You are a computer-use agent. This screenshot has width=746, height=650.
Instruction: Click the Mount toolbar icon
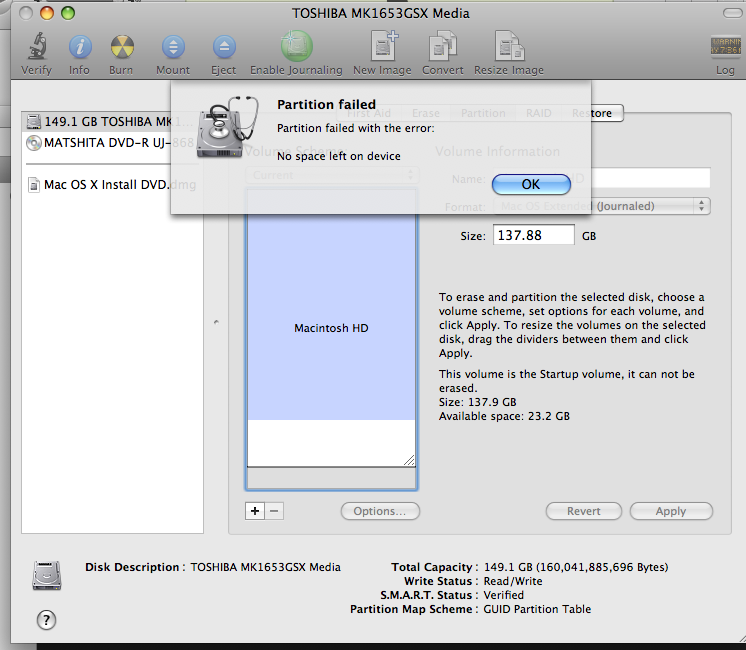[173, 47]
